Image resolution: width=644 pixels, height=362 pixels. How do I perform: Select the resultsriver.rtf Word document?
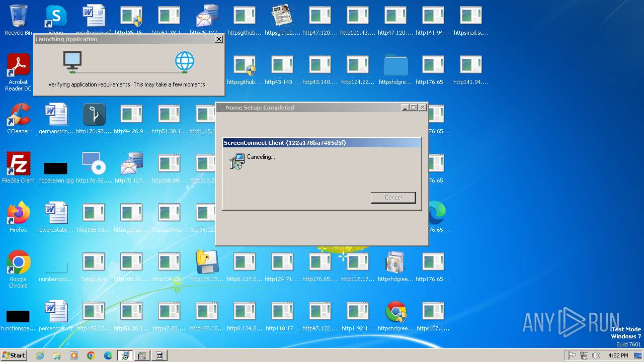[94, 20]
